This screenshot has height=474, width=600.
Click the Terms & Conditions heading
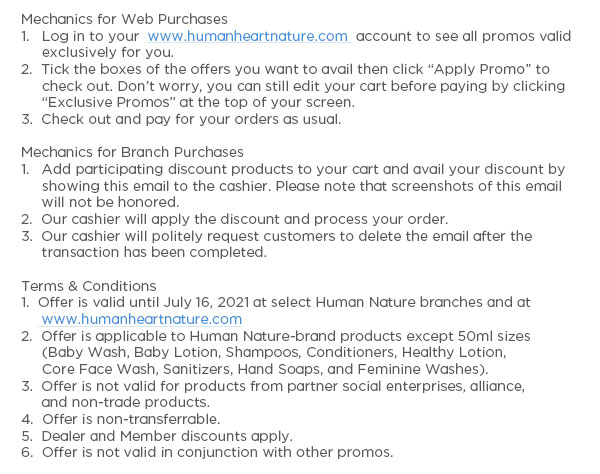point(89,286)
